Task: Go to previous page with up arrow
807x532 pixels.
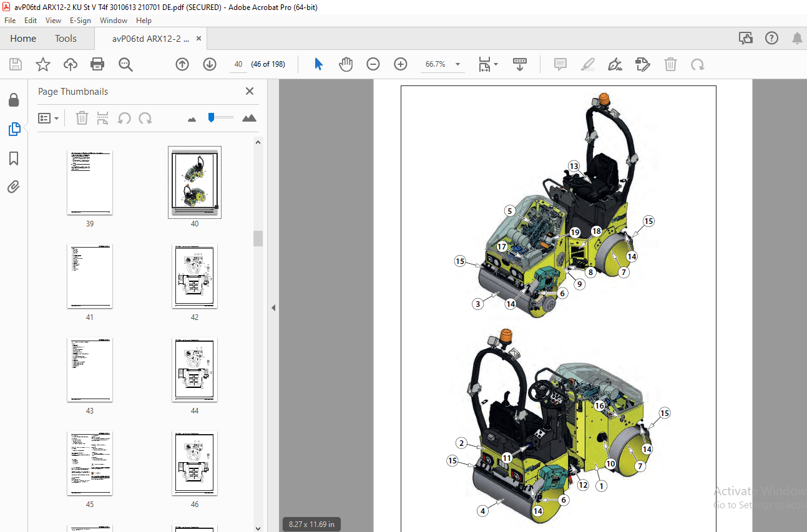Action: click(182, 64)
